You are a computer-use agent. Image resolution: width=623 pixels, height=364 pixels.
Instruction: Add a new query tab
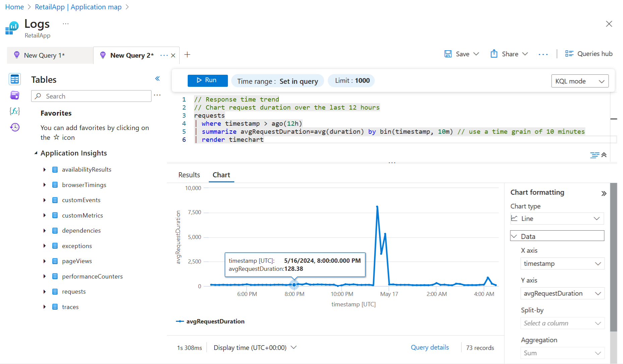click(x=187, y=55)
